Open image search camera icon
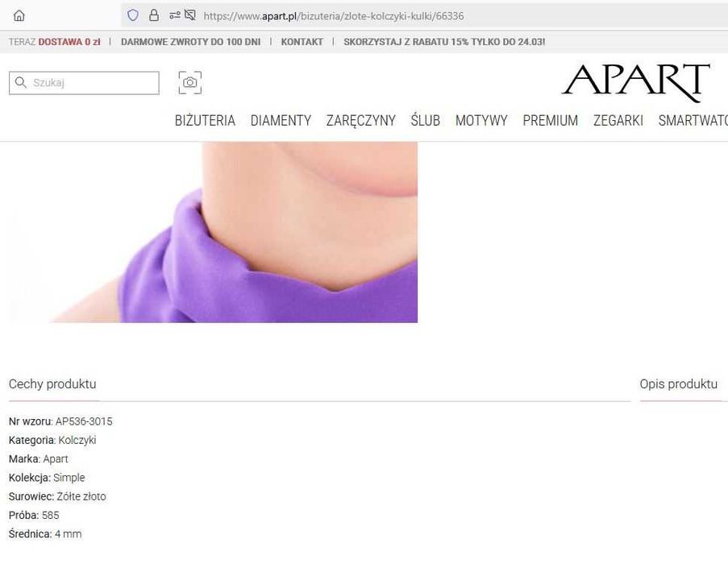The height and width of the screenshot is (564, 728). tap(190, 82)
